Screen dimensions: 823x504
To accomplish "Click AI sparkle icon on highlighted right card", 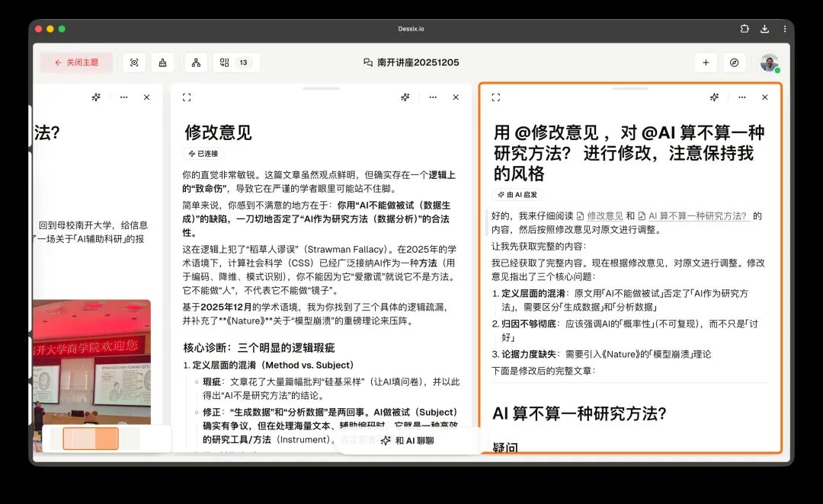I will (714, 97).
